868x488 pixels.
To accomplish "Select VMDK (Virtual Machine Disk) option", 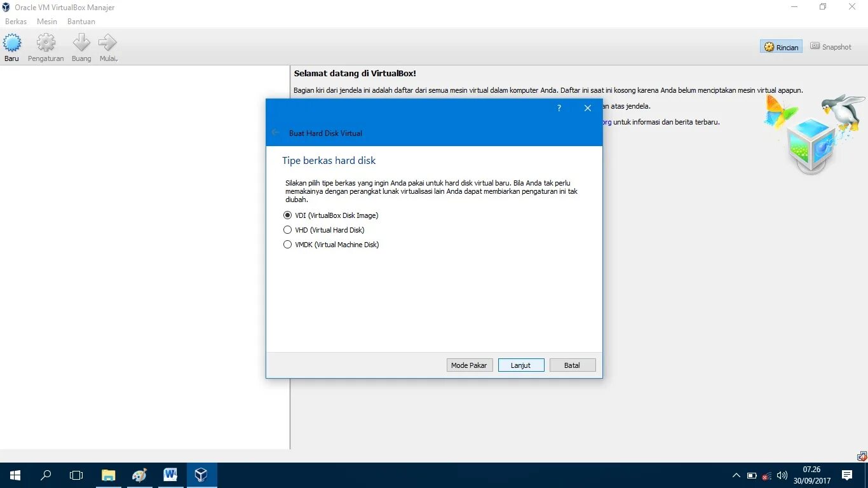I will tap(331, 245).
